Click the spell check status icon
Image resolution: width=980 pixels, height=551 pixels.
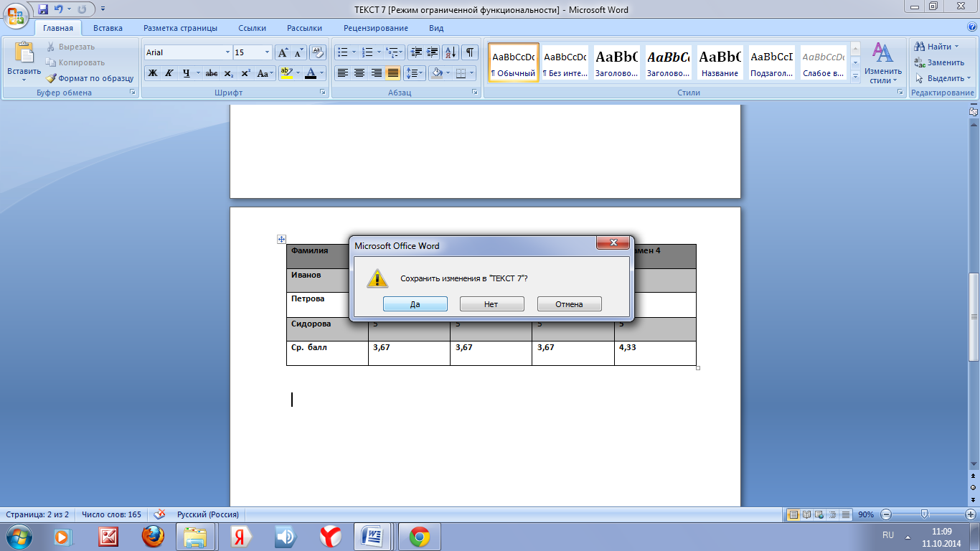pos(160,514)
